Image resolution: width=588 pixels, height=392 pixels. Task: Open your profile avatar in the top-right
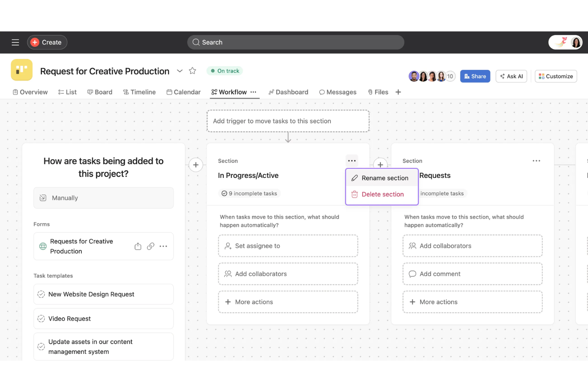576,42
